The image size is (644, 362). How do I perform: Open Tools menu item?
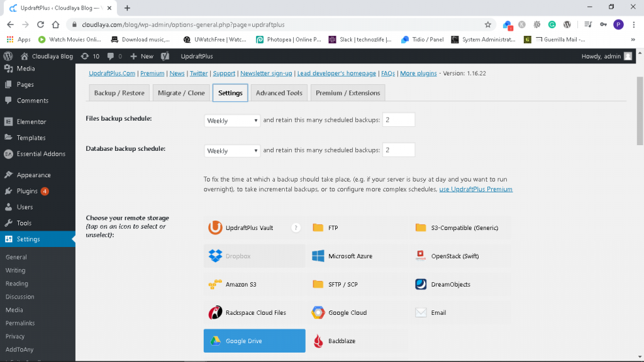[38, 223]
